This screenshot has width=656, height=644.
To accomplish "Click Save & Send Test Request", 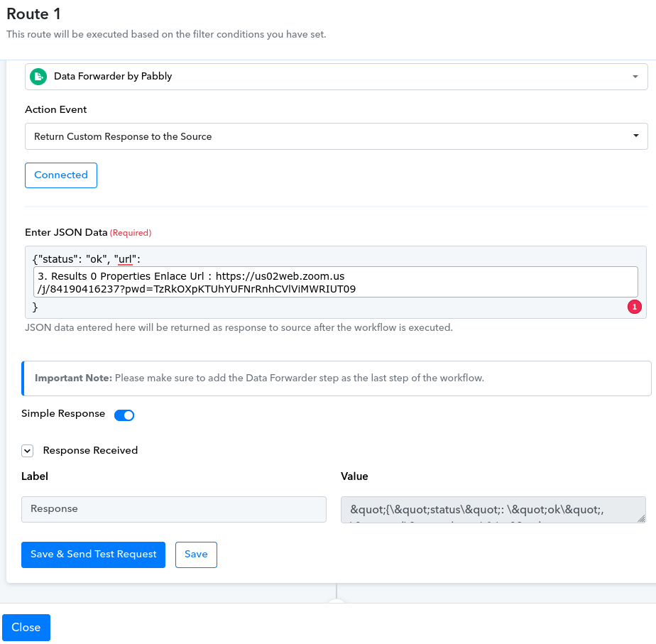I will (x=93, y=555).
